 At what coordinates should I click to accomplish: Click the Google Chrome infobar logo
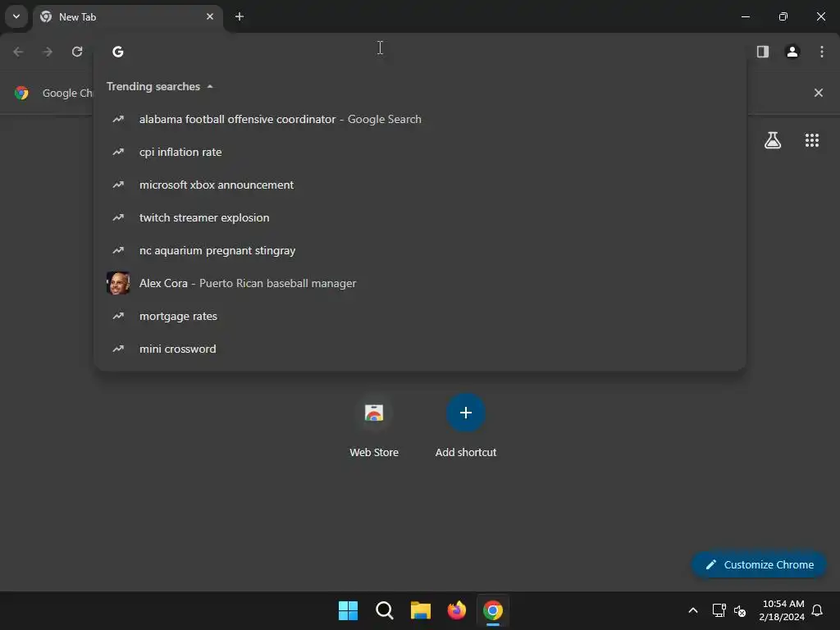(21, 93)
